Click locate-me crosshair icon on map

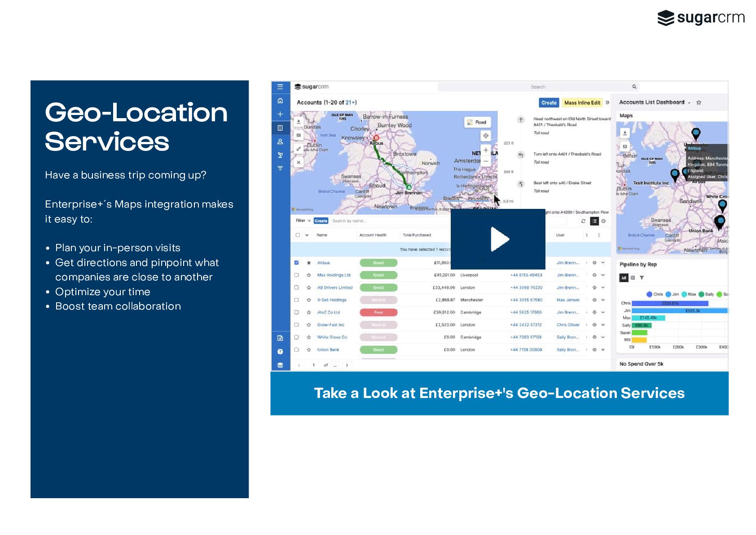coord(486,136)
